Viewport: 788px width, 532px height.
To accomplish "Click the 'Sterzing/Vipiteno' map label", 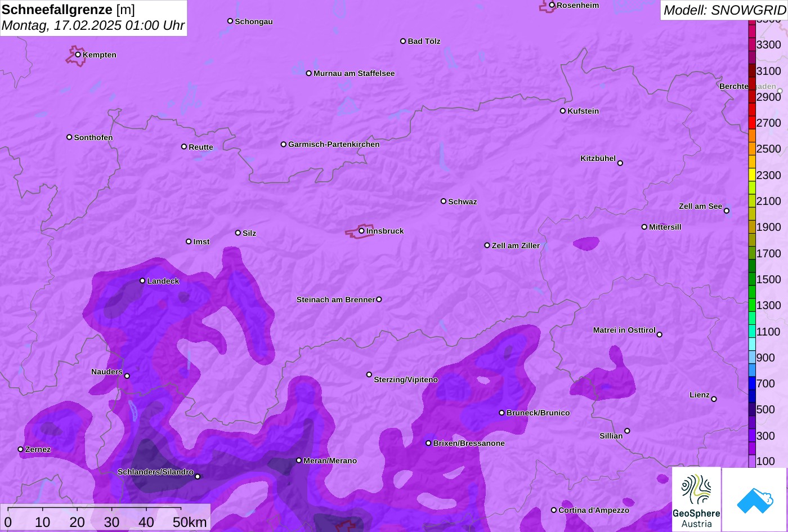I will tap(406, 379).
